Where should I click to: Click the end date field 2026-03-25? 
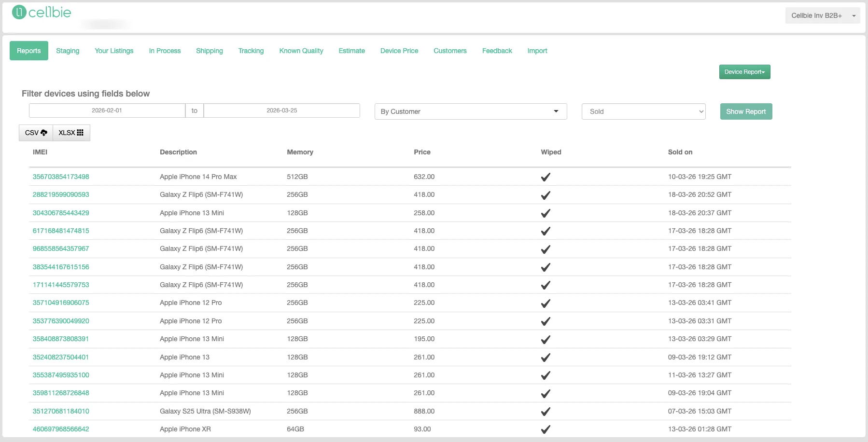[282, 110]
